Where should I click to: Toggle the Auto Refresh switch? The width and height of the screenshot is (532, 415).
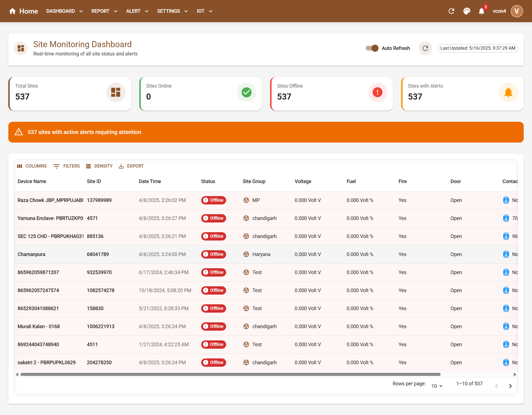pyautogui.click(x=372, y=48)
